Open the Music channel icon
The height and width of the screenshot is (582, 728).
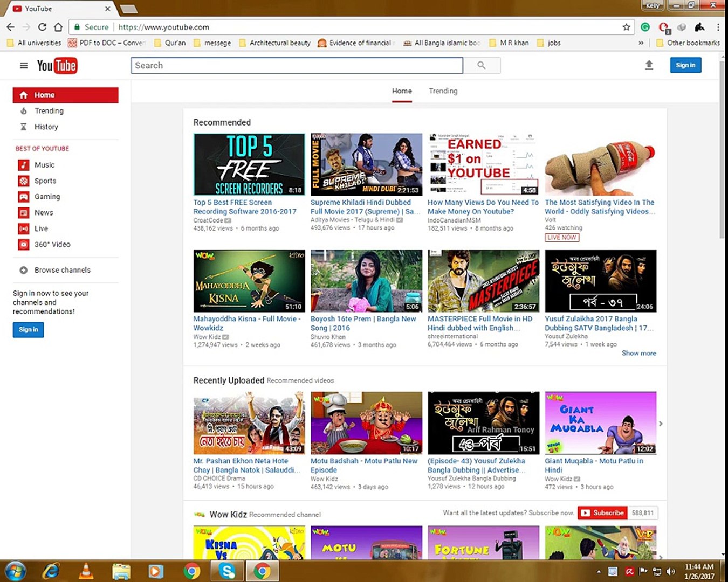point(24,165)
